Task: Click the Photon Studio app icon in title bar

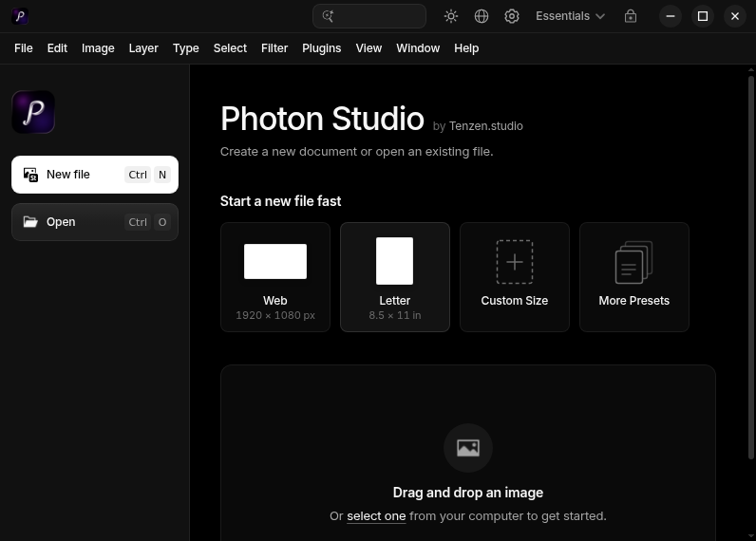Action: click(x=20, y=16)
